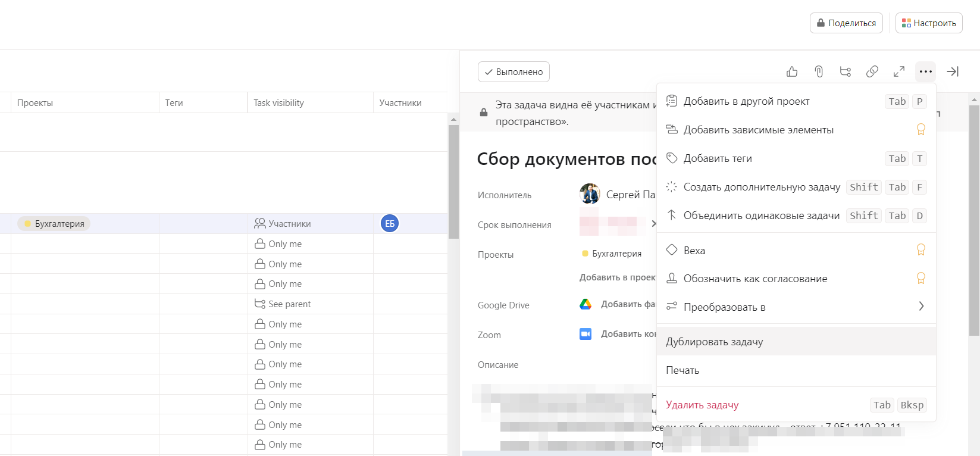Mark task as Веха milestone
This screenshot has width=980, height=456.
pyautogui.click(x=796, y=250)
